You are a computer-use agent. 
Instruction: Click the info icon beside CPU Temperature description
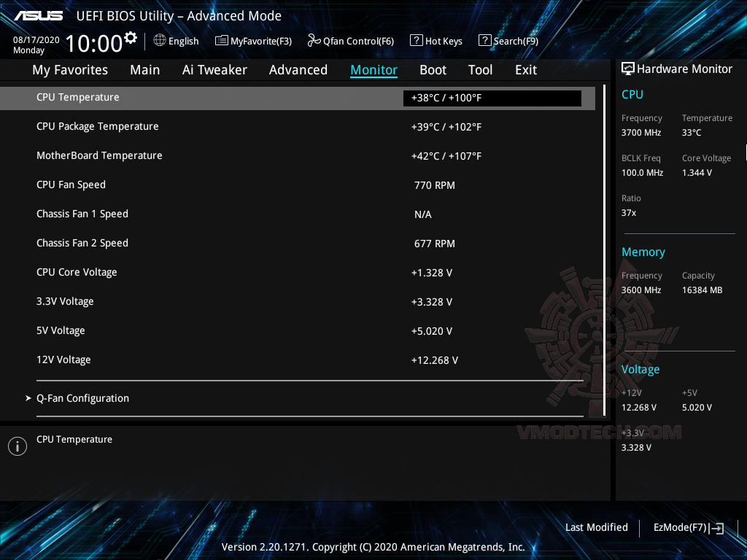18,446
